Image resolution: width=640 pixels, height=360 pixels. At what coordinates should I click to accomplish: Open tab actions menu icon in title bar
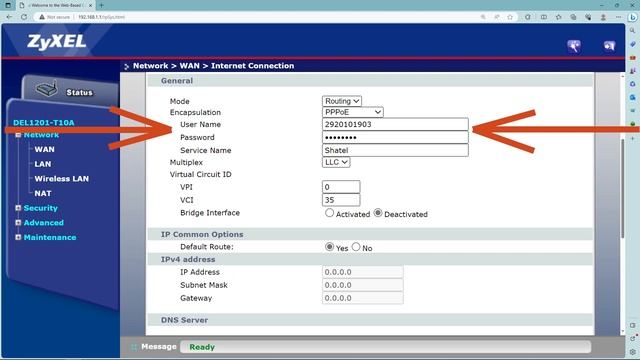[x=7, y=5]
